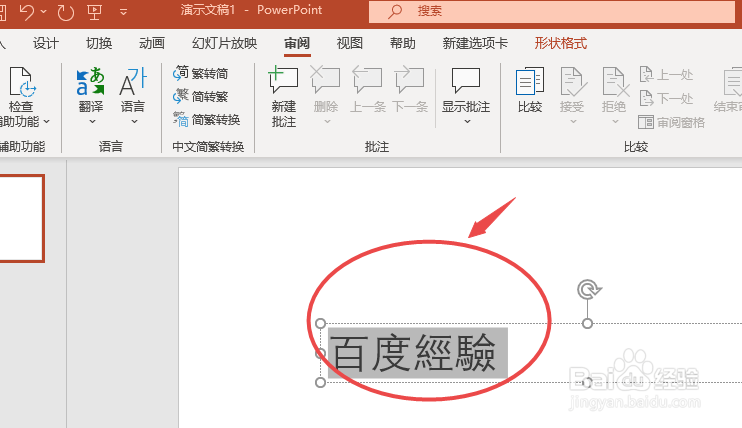Expand the 翻译 dropdown arrow
Viewport: 742px width, 428px height.
tap(92, 122)
